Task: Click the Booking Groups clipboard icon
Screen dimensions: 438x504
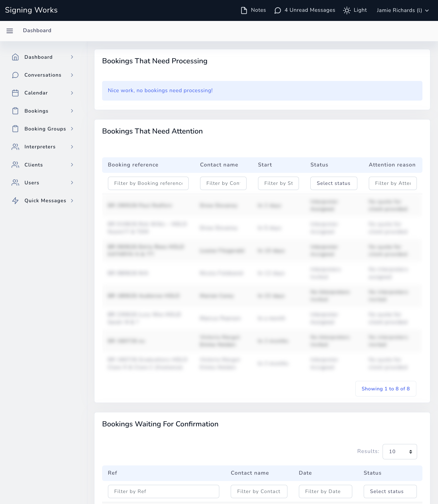Action: (15, 129)
